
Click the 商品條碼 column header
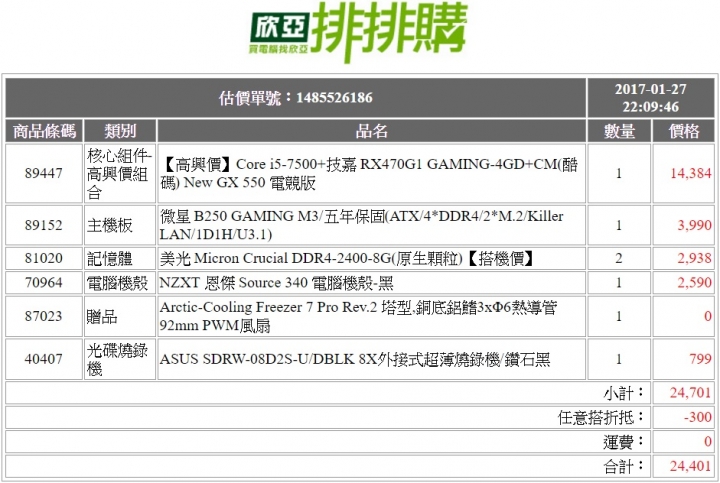(44, 131)
